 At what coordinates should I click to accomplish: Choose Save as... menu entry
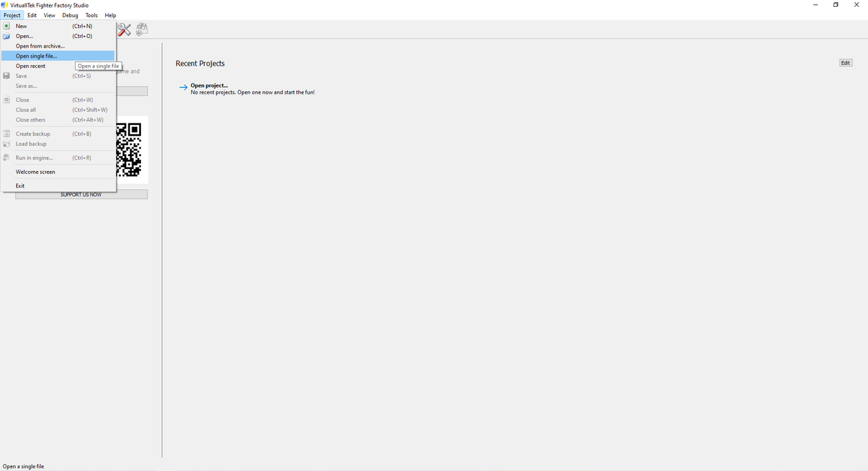tap(58, 86)
